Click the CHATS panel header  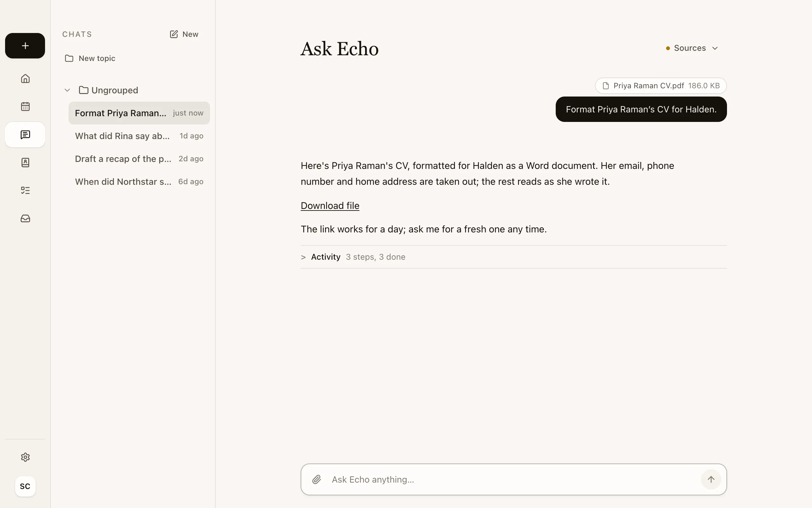coord(77,34)
